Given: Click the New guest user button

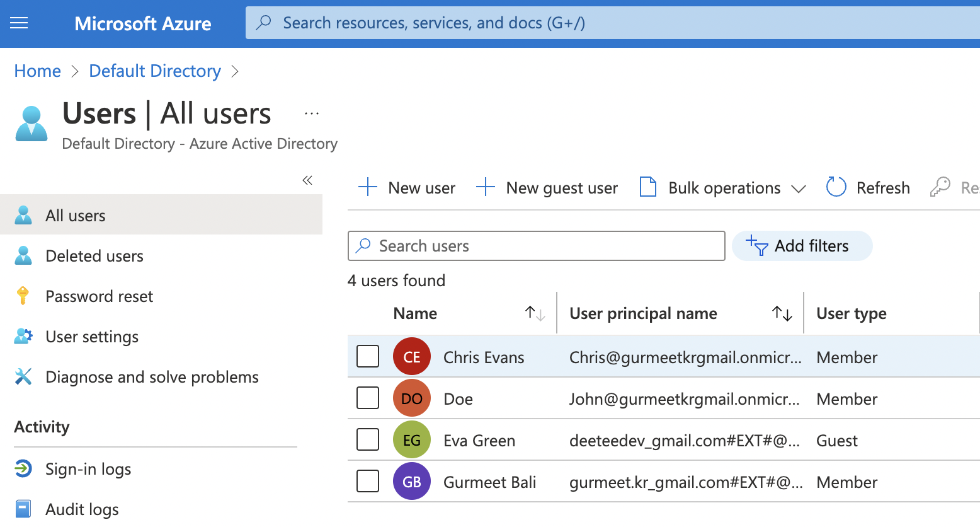Looking at the screenshot, I should click(547, 188).
